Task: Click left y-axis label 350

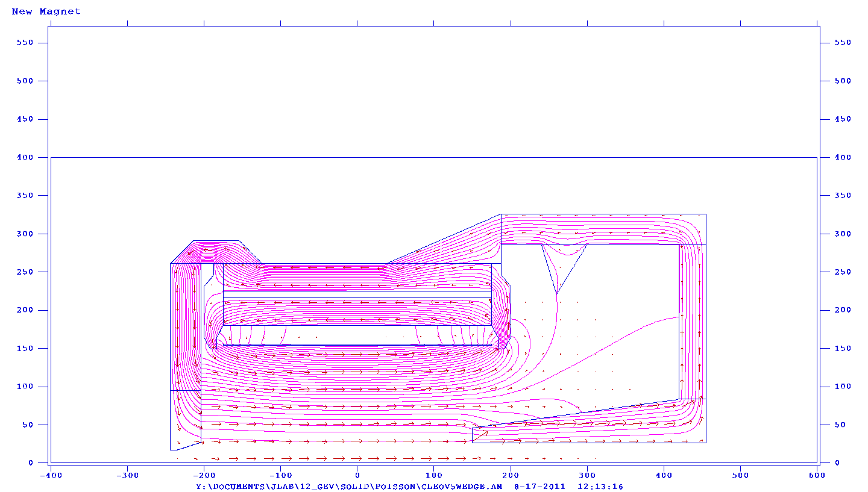Action: [x=25, y=196]
